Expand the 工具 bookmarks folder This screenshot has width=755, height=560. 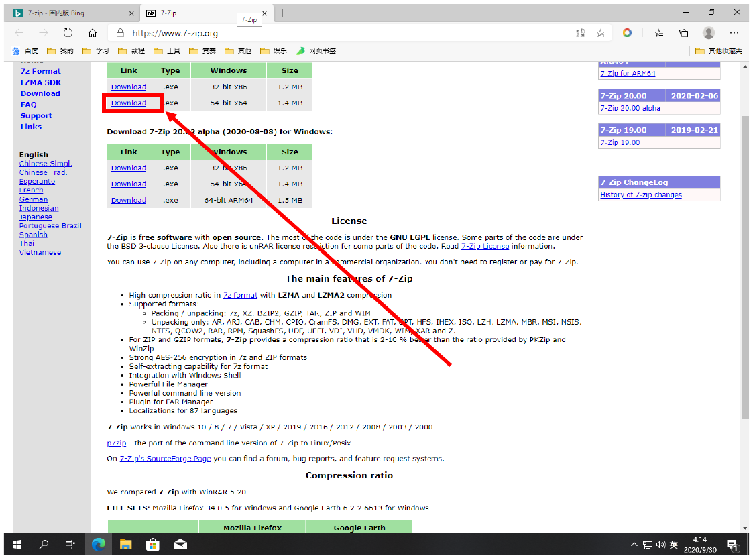pyautogui.click(x=167, y=51)
